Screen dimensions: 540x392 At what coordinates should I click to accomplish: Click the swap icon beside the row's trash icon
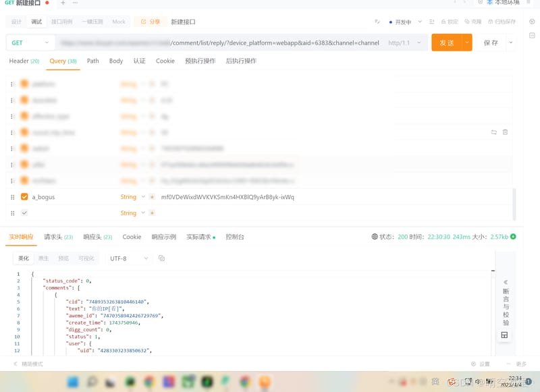coord(494,132)
